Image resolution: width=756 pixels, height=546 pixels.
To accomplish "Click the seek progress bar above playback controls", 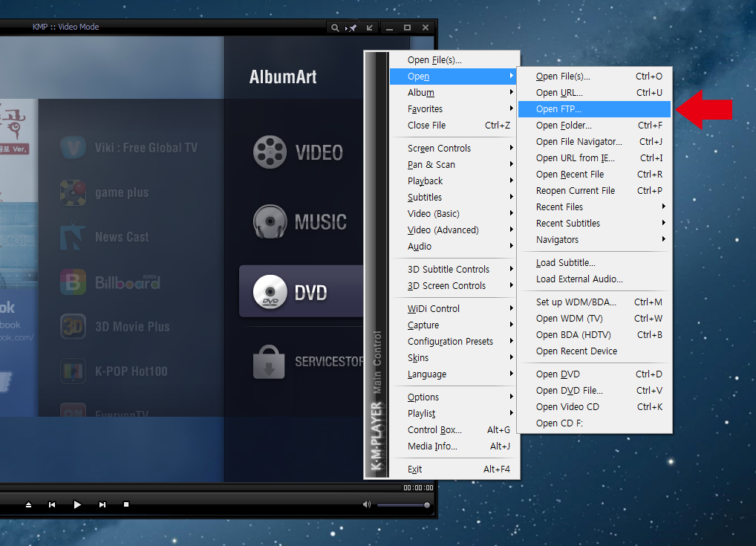I will point(200,488).
